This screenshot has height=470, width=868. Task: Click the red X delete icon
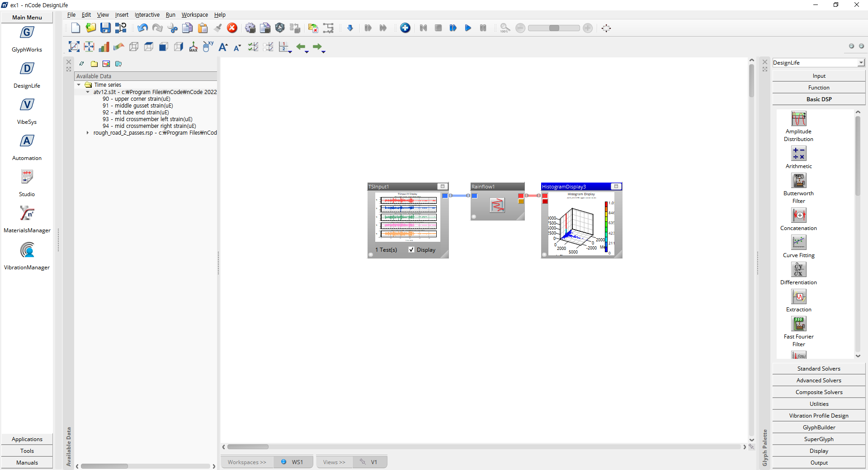pyautogui.click(x=232, y=28)
